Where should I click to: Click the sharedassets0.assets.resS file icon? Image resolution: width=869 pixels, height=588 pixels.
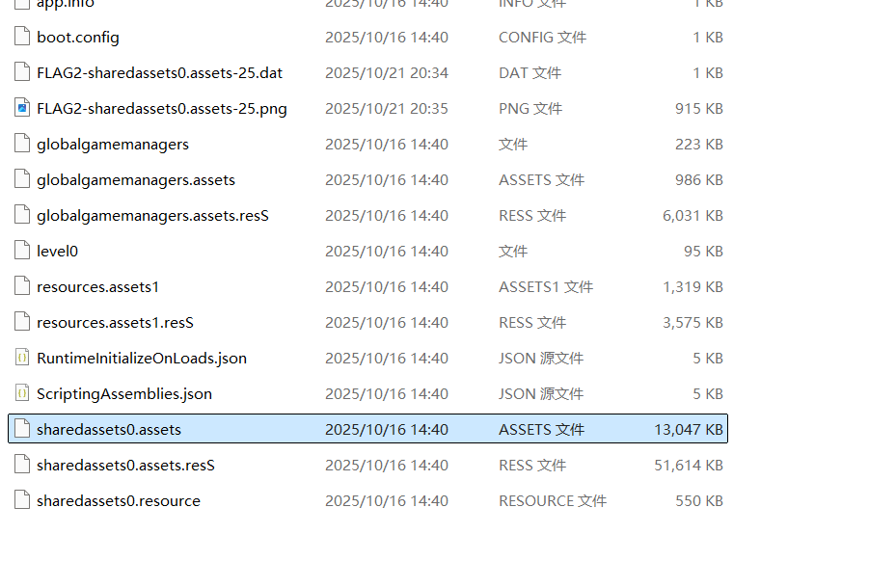pyautogui.click(x=22, y=465)
